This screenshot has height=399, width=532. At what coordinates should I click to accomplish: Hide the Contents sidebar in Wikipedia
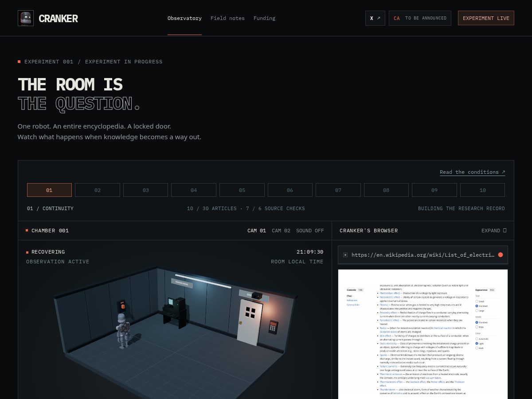click(x=360, y=290)
